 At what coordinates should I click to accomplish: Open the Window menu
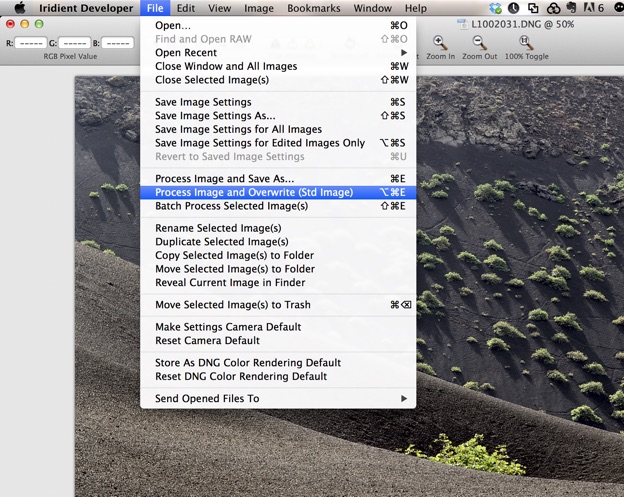click(x=372, y=8)
